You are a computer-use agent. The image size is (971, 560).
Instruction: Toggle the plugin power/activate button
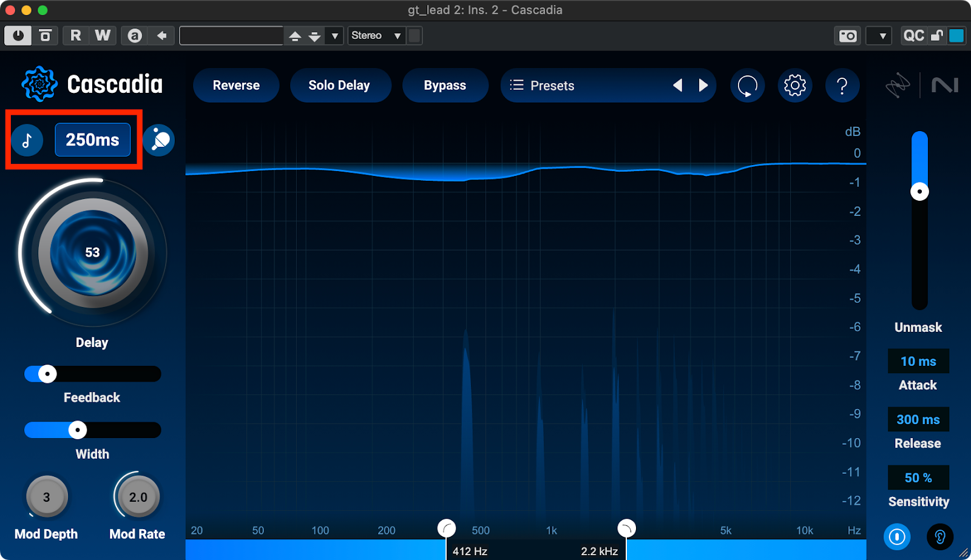[x=18, y=36]
